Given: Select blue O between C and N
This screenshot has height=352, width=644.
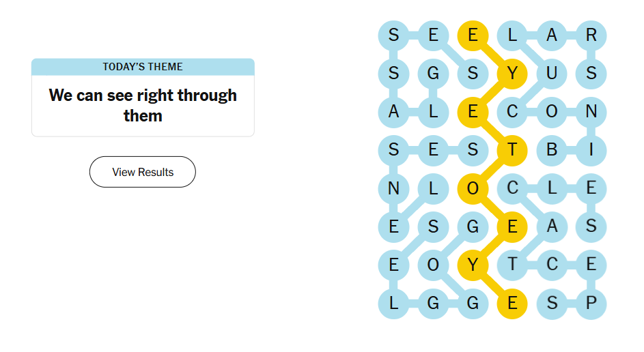Looking at the screenshot, I should (x=552, y=111).
